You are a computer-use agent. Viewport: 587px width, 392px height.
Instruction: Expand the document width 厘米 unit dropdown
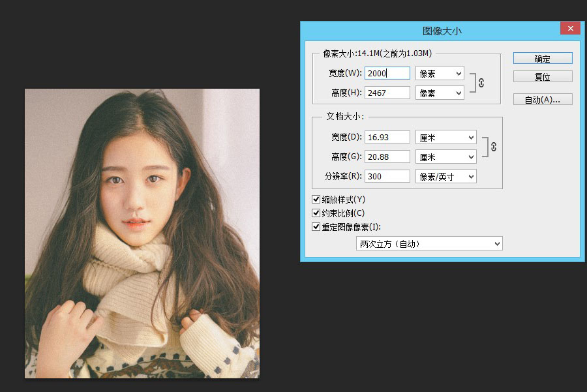pyautogui.click(x=446, y=138)
